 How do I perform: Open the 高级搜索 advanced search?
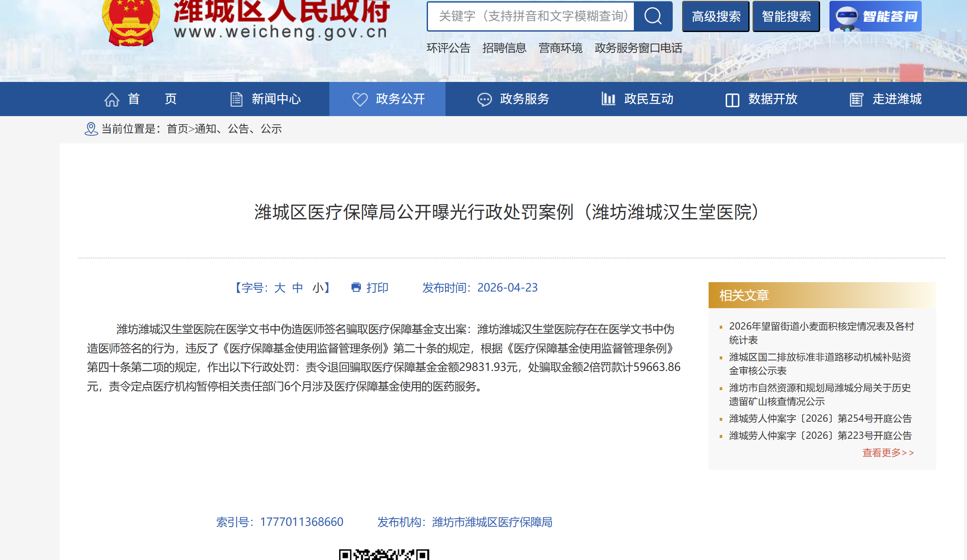pos(716,16)
